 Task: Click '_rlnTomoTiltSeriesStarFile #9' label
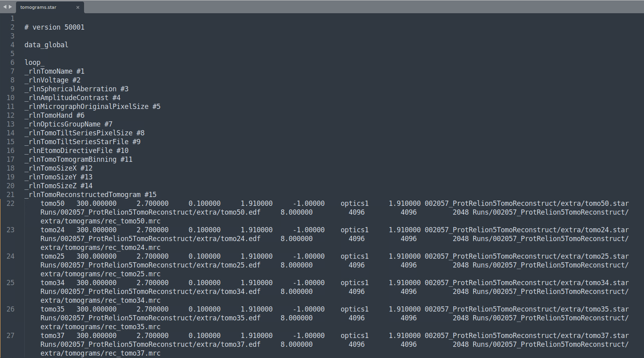(82, 142)
